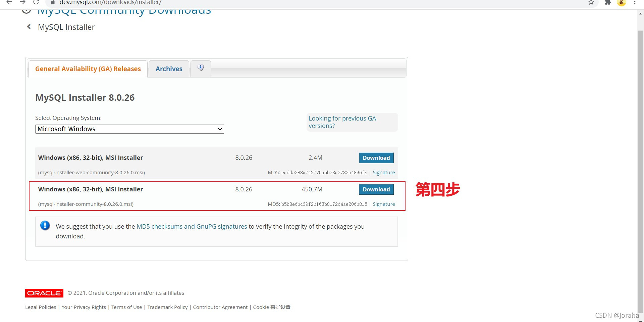Click MD5 hash starting with eaddc383
Image resolution: width=644 pixels, height=322 pixels.
point(324,173)
